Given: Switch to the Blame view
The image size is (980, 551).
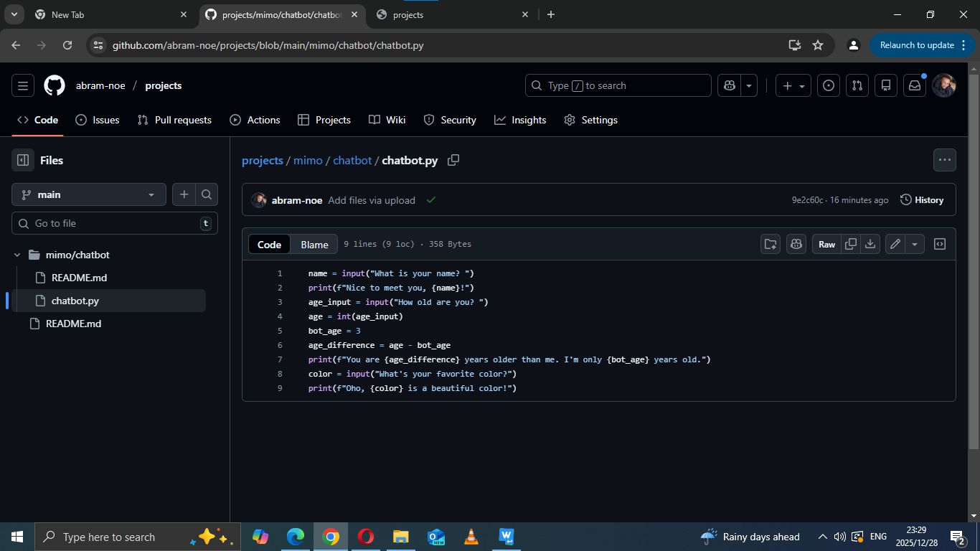Looking at the screenshot, I should click(x=314, y=244).
